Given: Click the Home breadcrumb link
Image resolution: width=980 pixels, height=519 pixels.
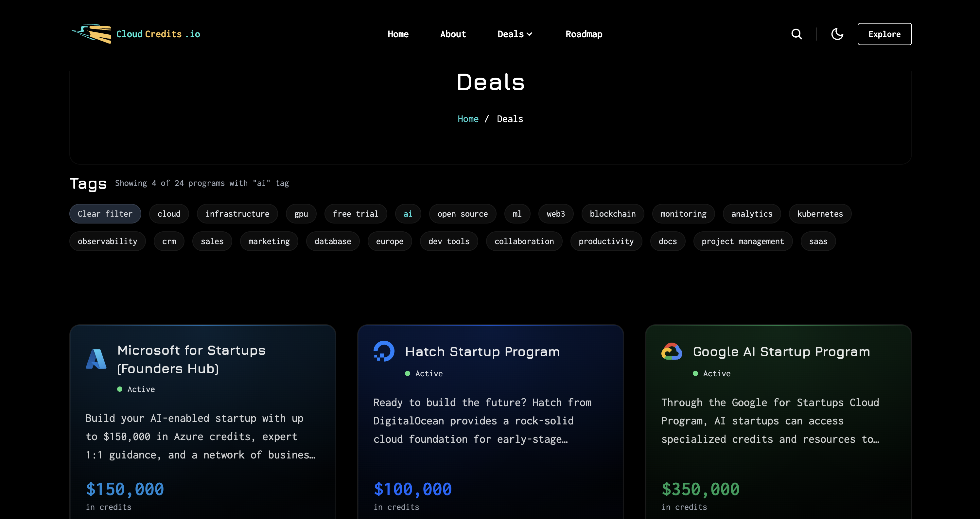Looking at the screenshot, I should (467, 119).
